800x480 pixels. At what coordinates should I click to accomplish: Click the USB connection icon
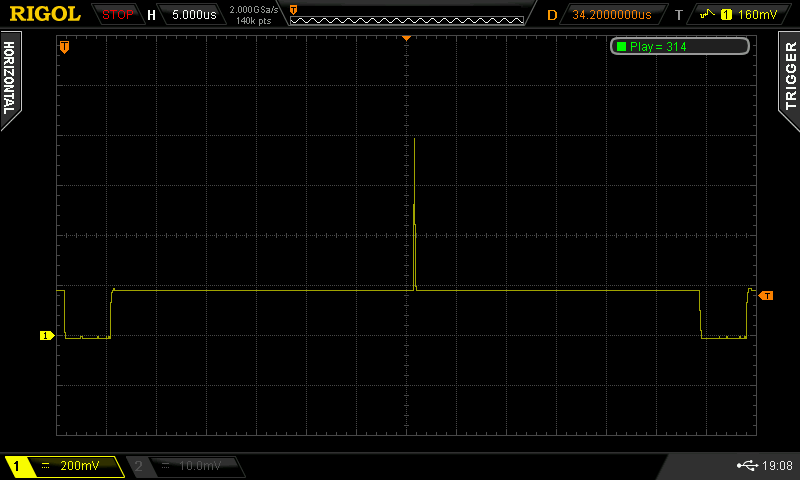click(x=746, y=466)
